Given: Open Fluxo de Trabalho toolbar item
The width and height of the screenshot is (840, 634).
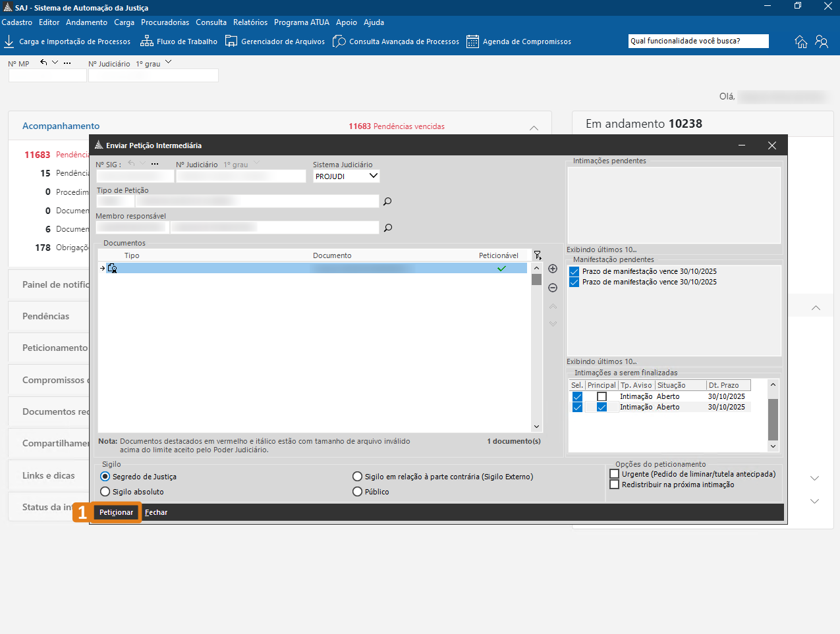Looking at the screenshot, I should click(179, 41).
